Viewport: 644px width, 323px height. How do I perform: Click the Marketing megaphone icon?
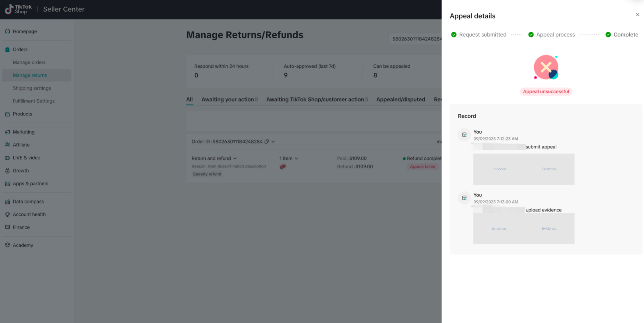pos(7,132)
